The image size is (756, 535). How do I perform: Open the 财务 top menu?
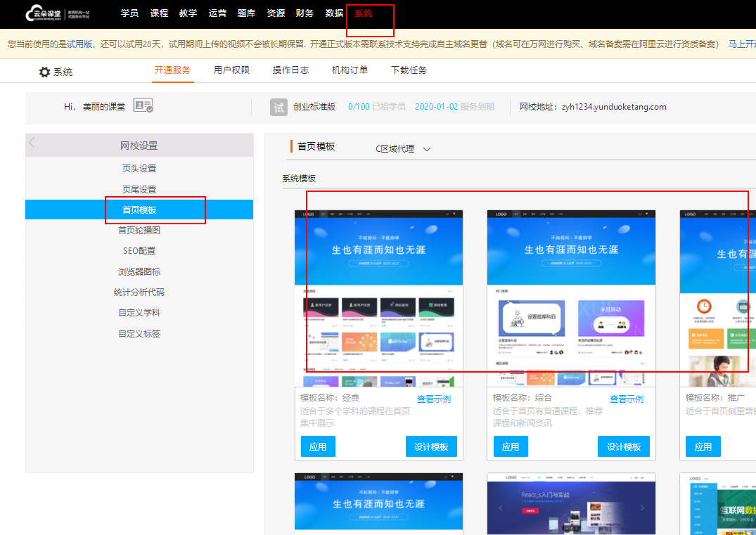305,13
